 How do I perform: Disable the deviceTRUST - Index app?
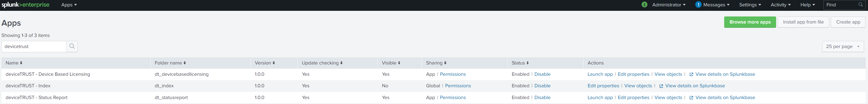(542, 86)
